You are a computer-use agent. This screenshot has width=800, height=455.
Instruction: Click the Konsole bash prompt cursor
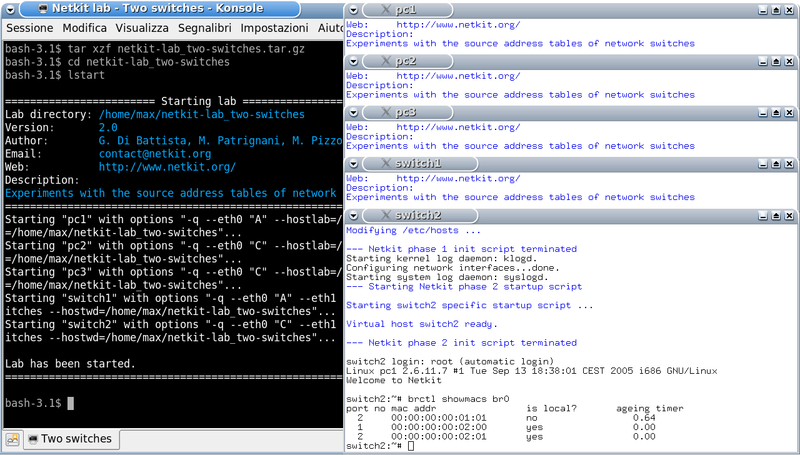(x=70, y=403)
